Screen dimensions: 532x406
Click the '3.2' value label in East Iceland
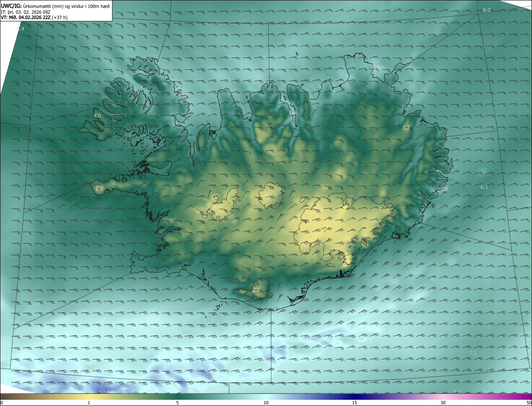pos(406,128)
